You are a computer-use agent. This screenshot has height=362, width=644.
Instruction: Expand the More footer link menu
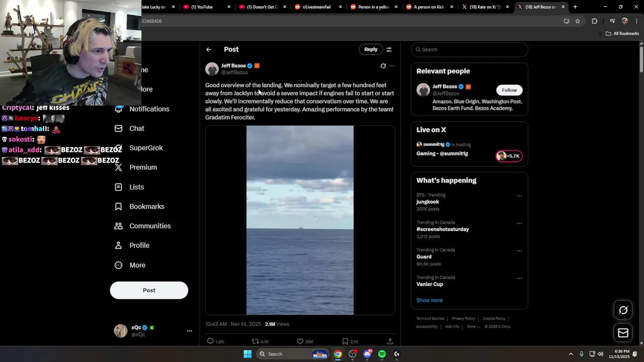[472, 326]
